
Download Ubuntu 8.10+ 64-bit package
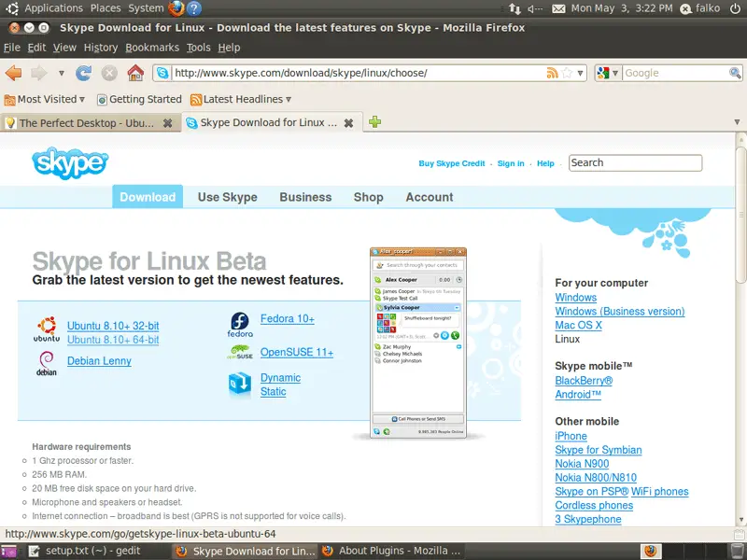pyautogui.click(x=113, y=340)
